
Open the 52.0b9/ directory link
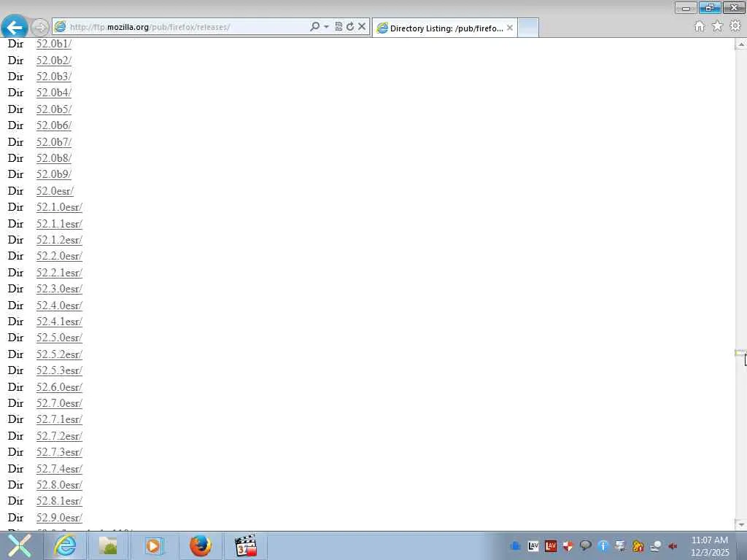coord(54,174)
